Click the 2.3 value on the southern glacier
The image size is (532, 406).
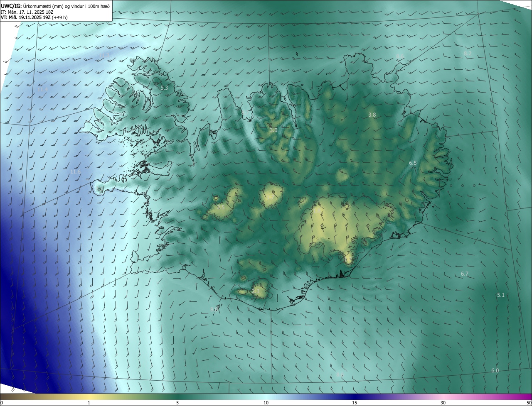pyautogui.click(x=256, y=292)
